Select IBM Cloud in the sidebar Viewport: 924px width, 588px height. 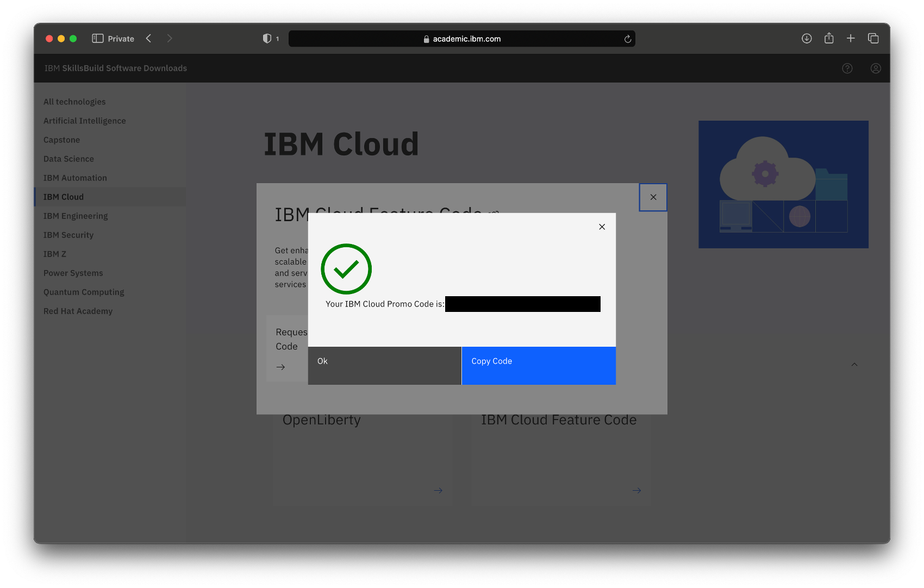pyautogui.click(x=110, y=197)
